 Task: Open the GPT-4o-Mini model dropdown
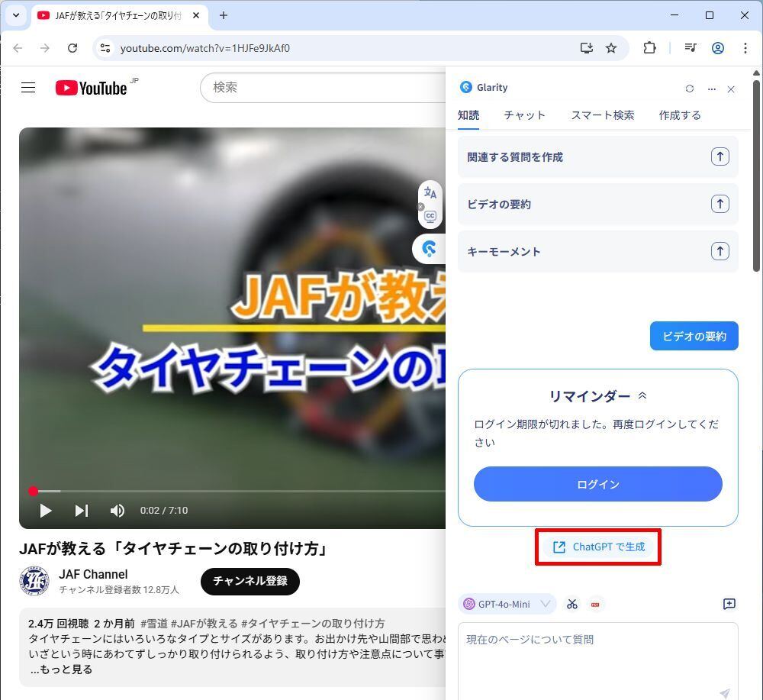point(507,604)
